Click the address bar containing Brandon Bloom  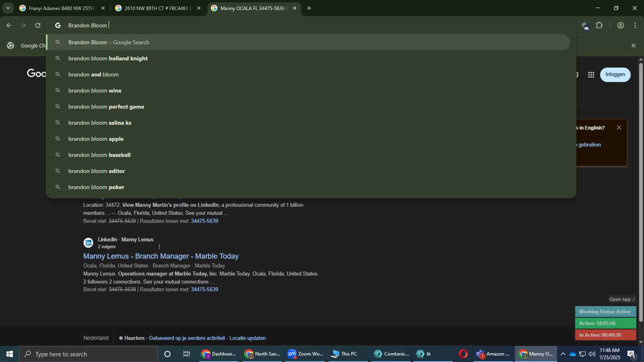(x=311, y=25)
